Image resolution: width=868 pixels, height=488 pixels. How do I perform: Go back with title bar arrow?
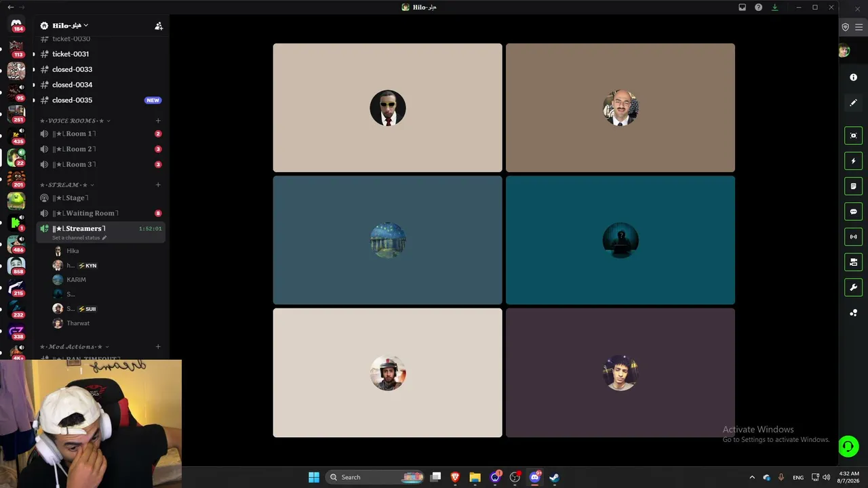coord(10,7)
